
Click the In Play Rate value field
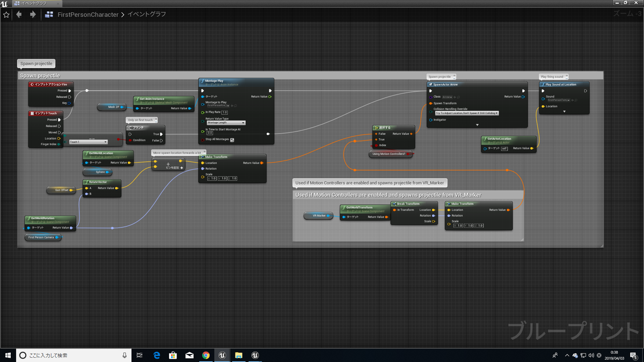tap(225, 112)
